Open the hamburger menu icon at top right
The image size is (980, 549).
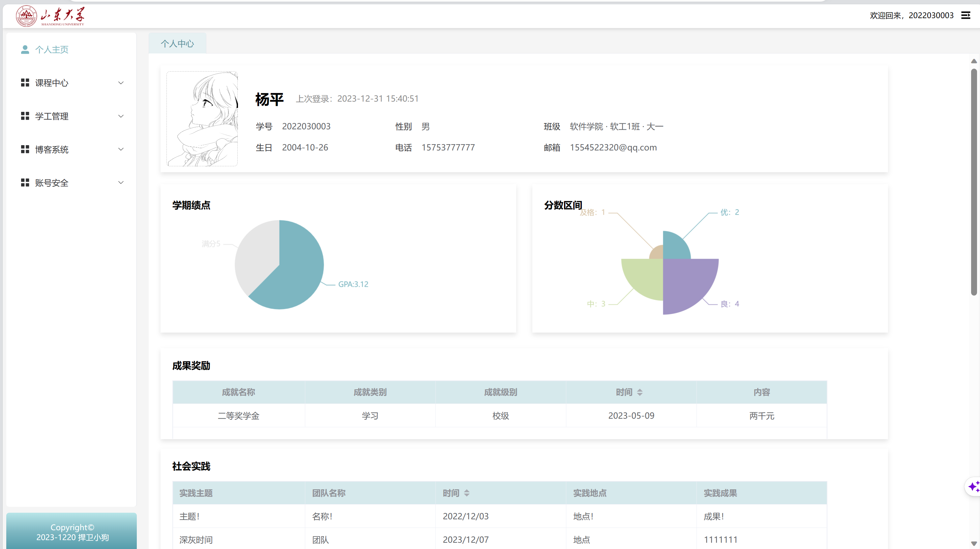point(965,15)
